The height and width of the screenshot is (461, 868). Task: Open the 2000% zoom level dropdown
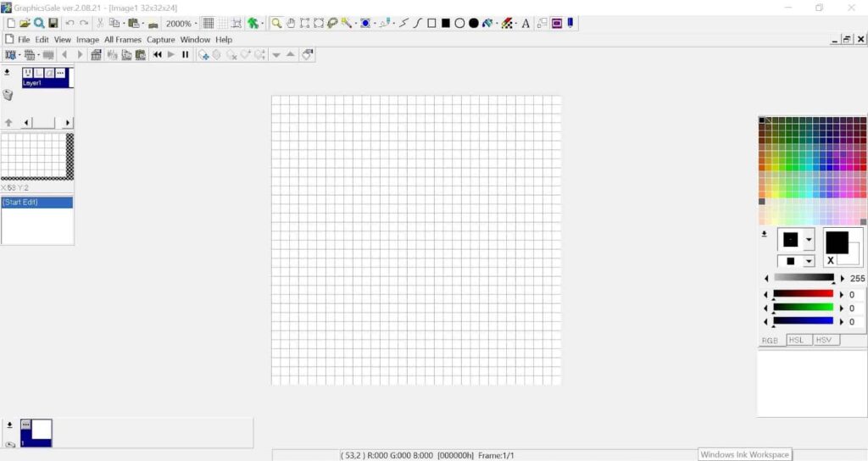coord(196,24)
